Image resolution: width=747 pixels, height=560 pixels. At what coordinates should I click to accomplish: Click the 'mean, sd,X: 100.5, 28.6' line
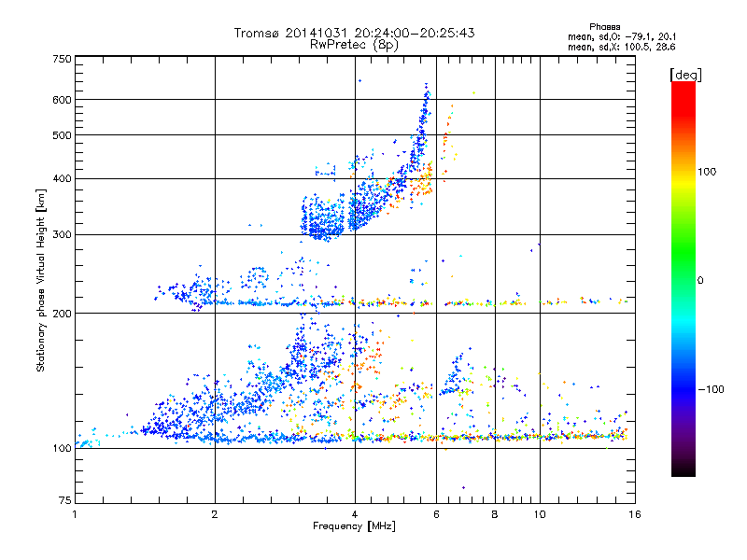click(x=622, y=47)
